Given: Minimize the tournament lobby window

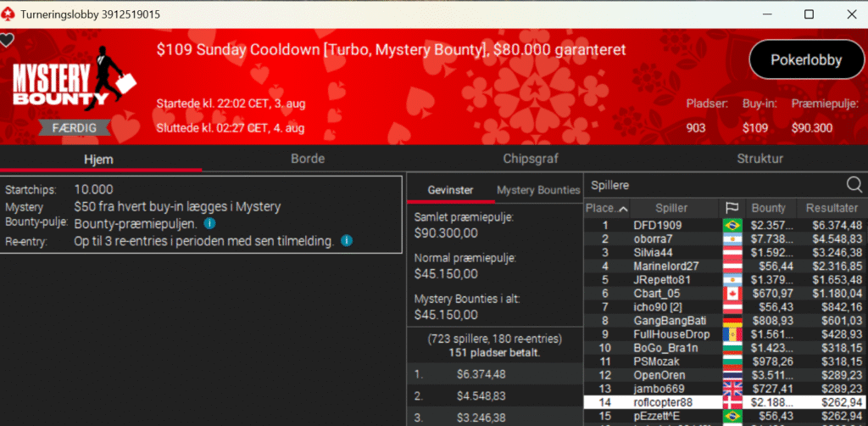Looking at the screenshot, I should pos(765,14).
